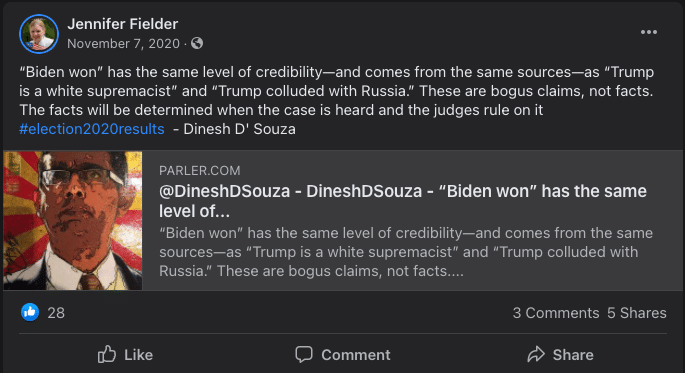
Task: Click Jennifer Fielder's profile picture
Action: [x=39, y=34]
